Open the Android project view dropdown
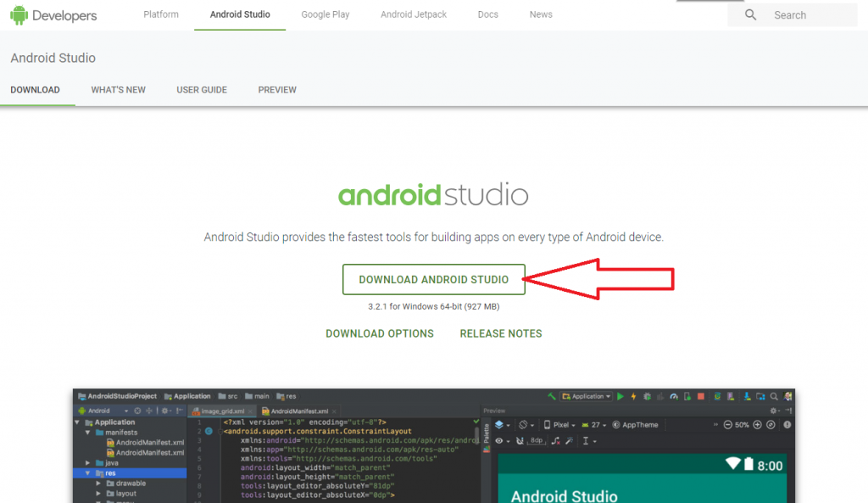 [103, 411]
